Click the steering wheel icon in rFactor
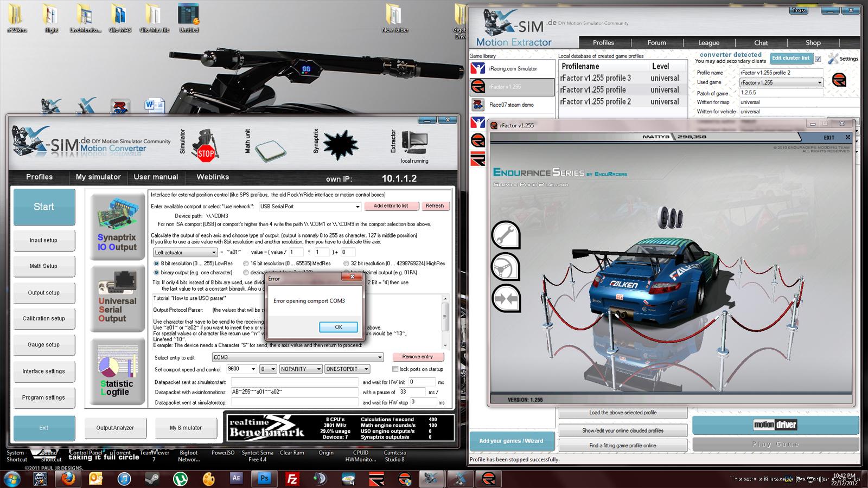Viewport: 868px width, 488px height. 506,267
